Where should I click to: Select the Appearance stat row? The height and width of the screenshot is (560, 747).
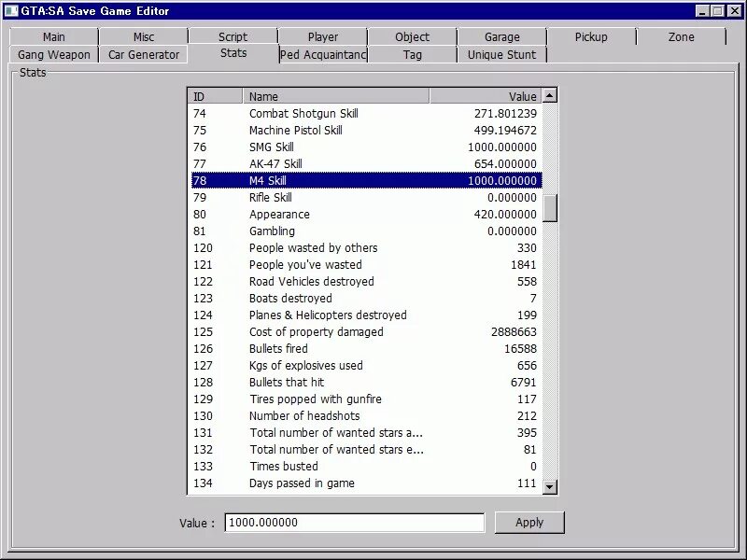click(x=365, y=215)
